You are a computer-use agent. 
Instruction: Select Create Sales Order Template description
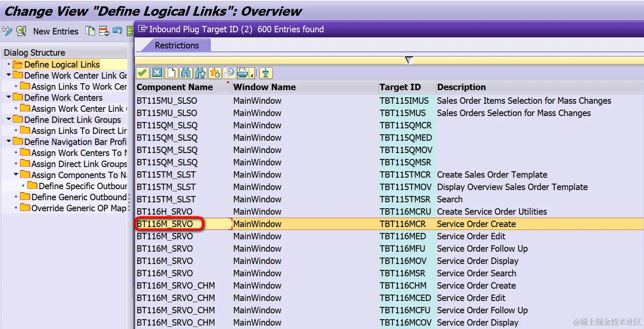[492, 175]
